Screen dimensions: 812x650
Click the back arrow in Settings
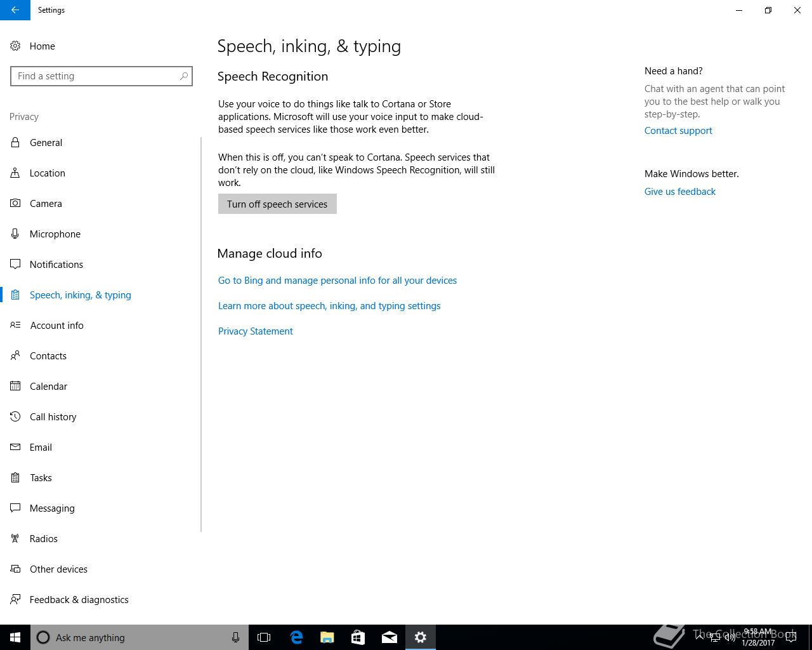[15, 10]
